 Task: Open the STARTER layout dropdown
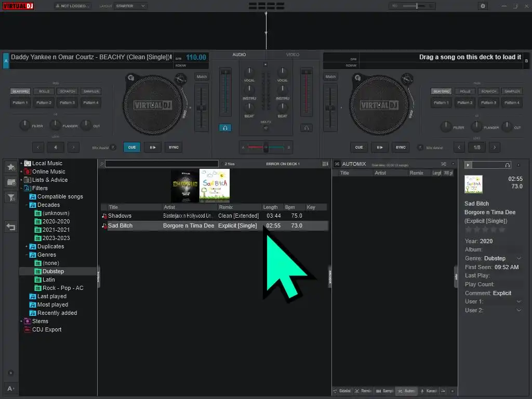point(130,6)
